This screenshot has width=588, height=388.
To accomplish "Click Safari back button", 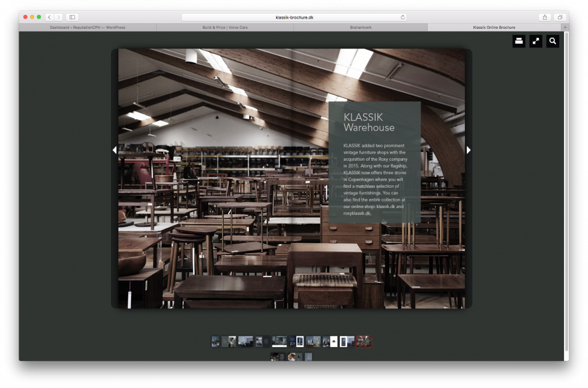I will [49, 17].
